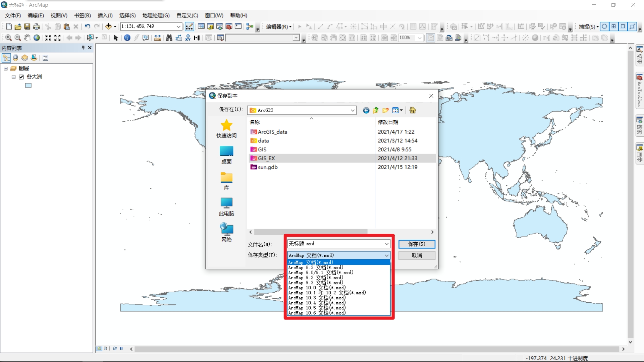The width and height of the screenshot is (644, 362).
Task: Click the 取消 cancel button
Action: [x=417, y=255]
